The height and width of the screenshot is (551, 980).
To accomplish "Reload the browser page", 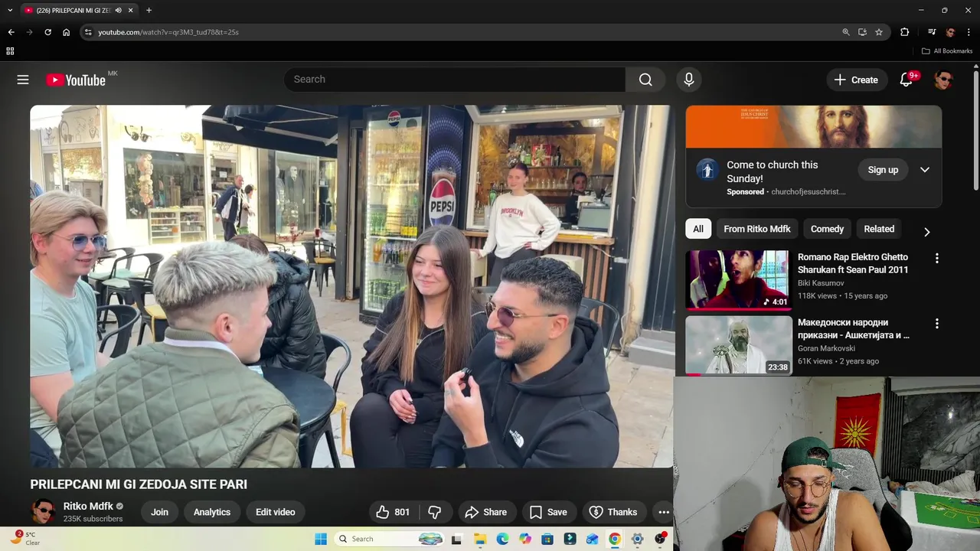I will click(x=47, y=32).
